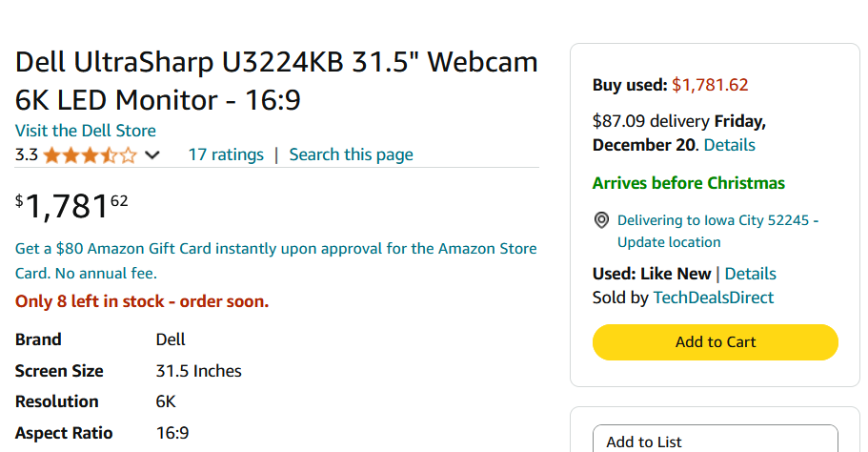Viewport: 868px width, 452px height.
Task: Click Search this page link
Action: coord(351,154)
